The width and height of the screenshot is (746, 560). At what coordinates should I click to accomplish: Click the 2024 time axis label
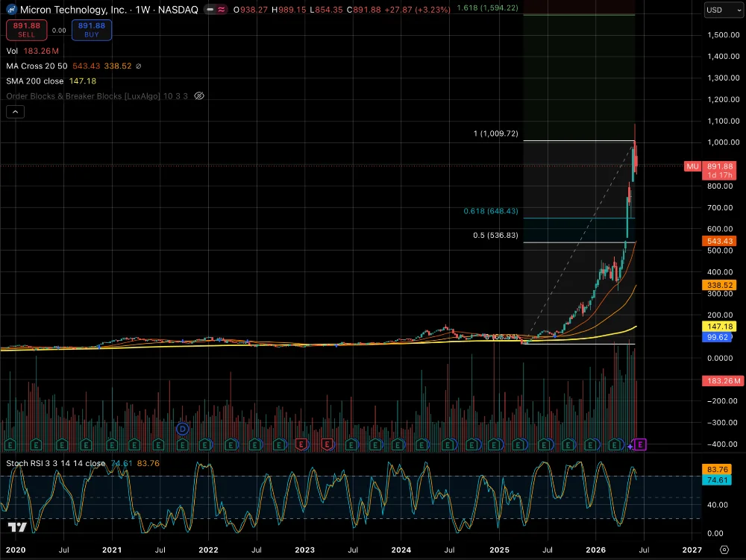[x=401, y=550]
